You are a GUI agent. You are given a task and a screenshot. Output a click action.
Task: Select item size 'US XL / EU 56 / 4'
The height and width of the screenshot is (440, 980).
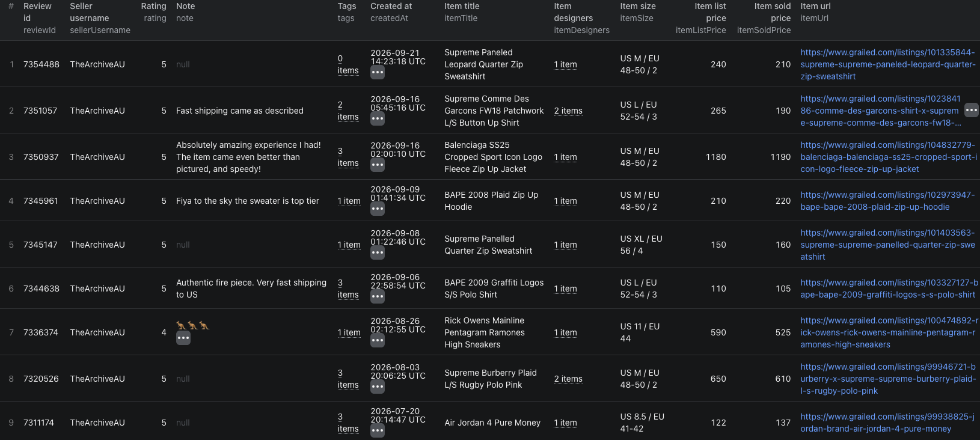pos(641,245)
